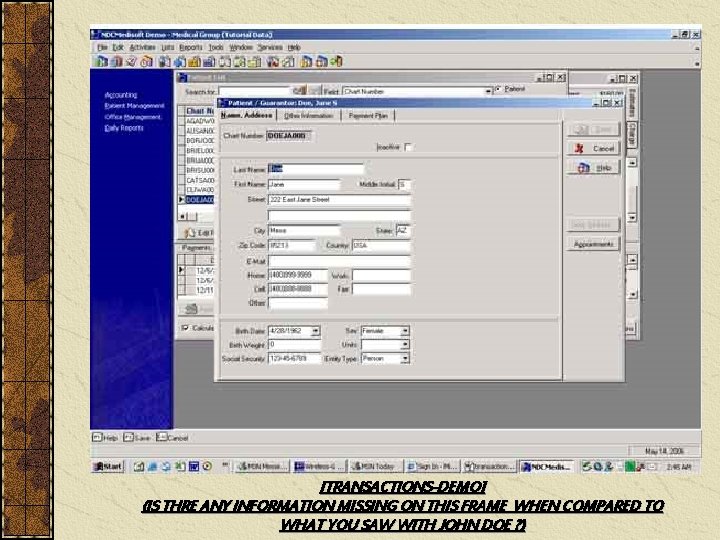Screen dimensions: 720x540
Task: Open the Sex dropdown showing Female
Action: 405,331
